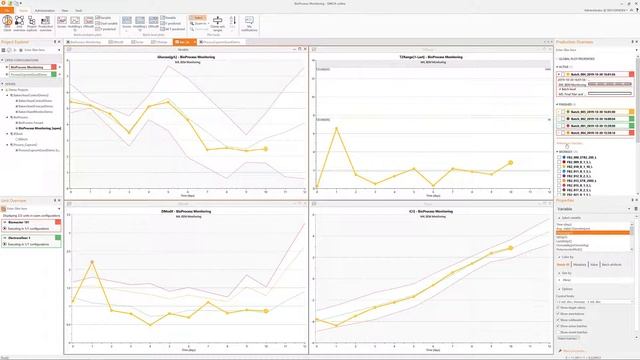Pin the Properties panel
Viewport: 640px width, 360px height.
tap(632, 200)
